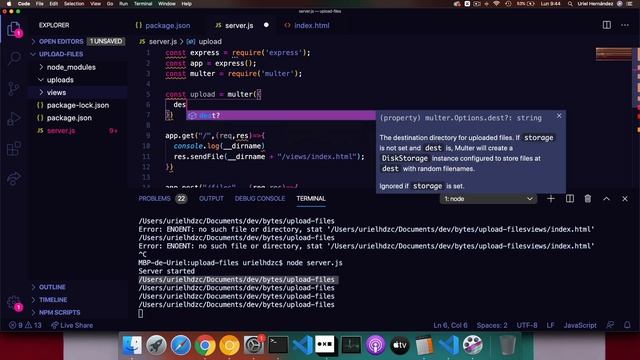Open Launchpad from the Dock
The image size is (640, 360).
[x=156, y=345]
